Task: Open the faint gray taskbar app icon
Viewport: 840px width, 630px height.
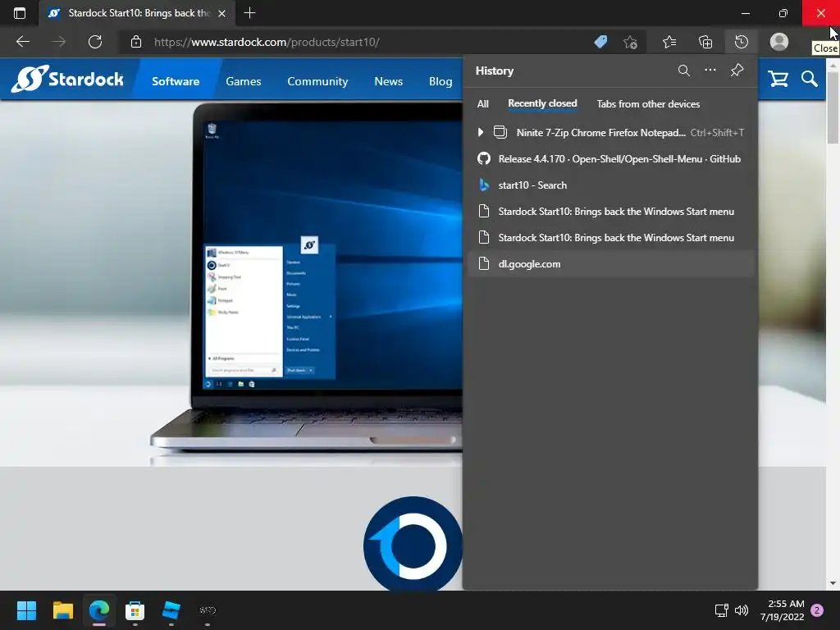Action: click(208, 610)
